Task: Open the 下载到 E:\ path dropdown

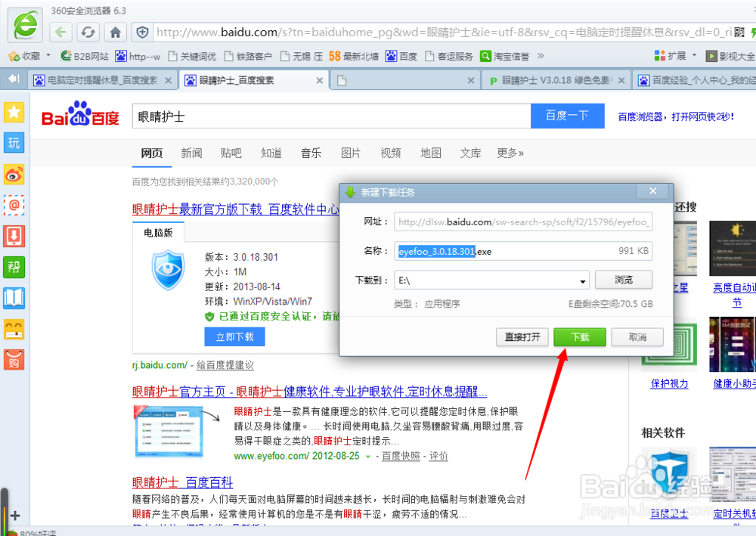Action: (x=582, y=280)
